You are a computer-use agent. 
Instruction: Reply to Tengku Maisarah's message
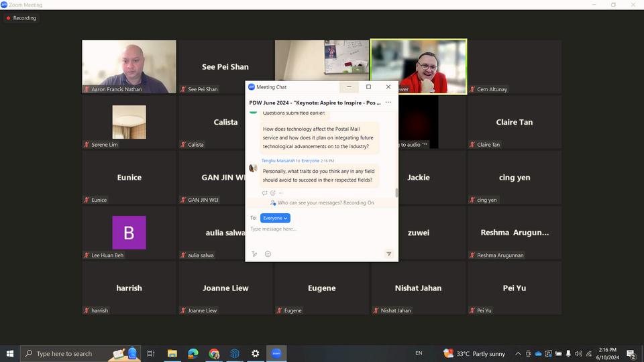click(x=264, y=193)
